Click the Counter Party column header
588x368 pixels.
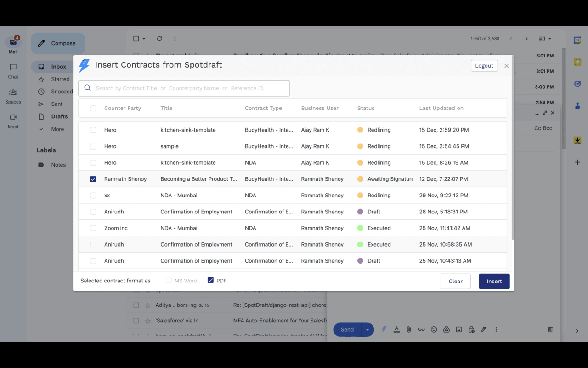click(123, 108)
